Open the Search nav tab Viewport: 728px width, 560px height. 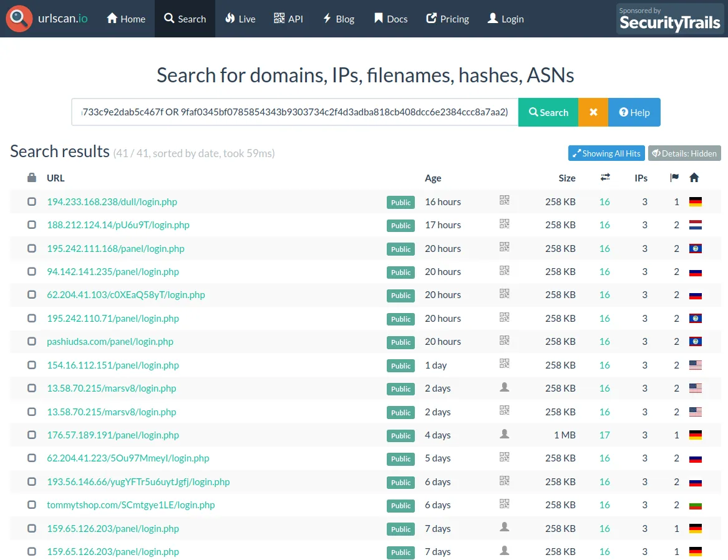coord(185,19)
